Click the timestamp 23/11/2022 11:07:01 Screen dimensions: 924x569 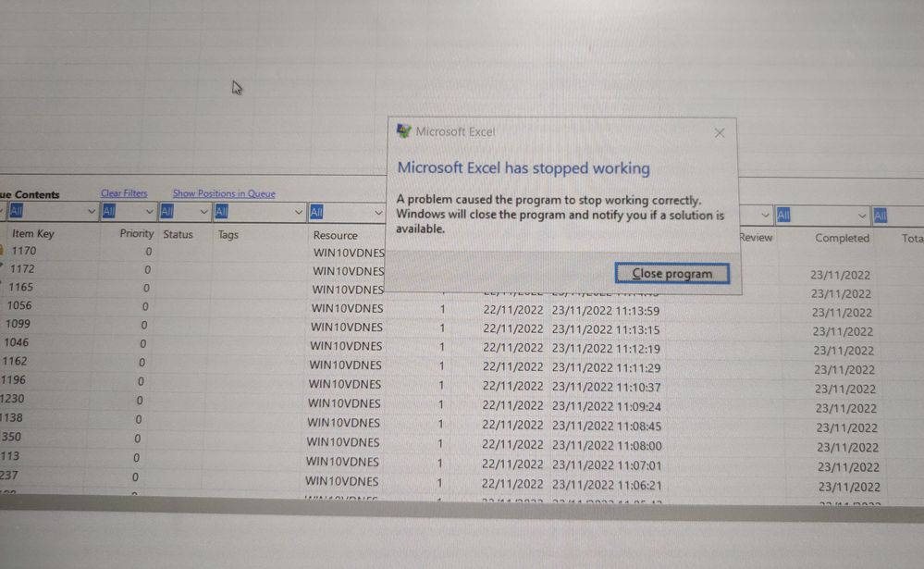607,465
